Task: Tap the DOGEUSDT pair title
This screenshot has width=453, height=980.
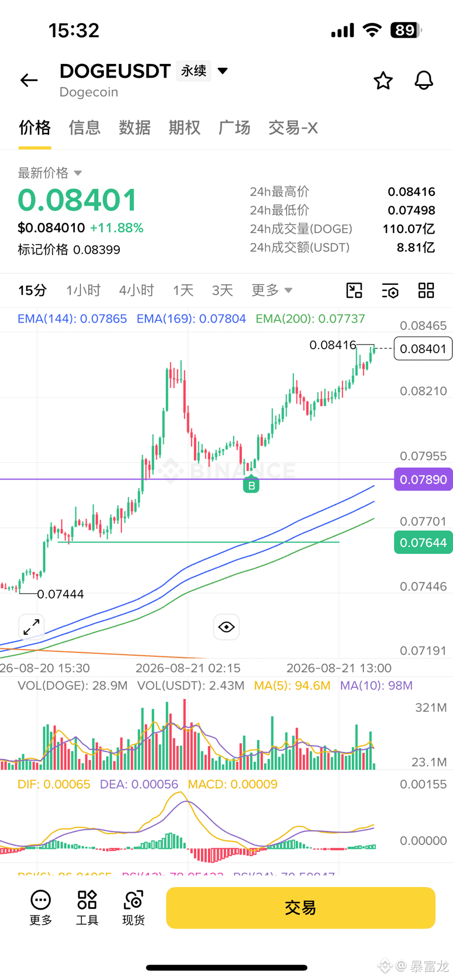Action: pos(115,71)
